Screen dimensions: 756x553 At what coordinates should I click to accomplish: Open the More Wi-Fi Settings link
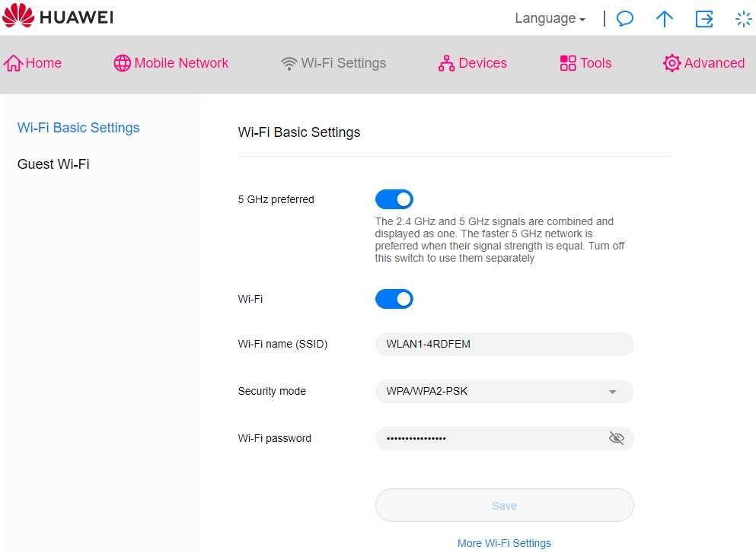click(504, 543)
